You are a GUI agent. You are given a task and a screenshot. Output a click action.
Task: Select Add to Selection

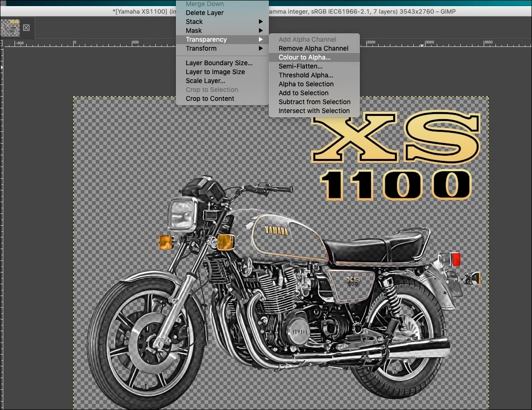pos(314,93)
